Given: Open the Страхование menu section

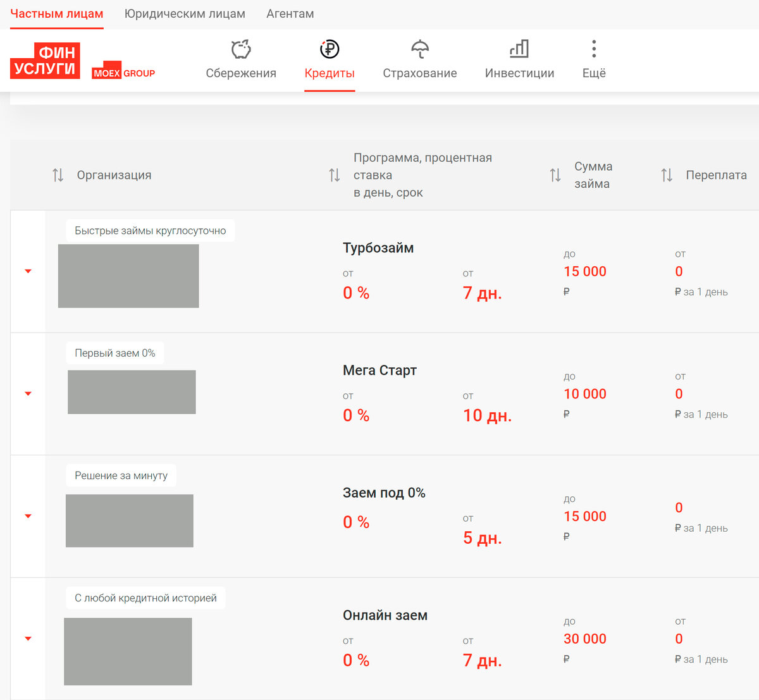Looking at the screenshot, I should point(420,73).
